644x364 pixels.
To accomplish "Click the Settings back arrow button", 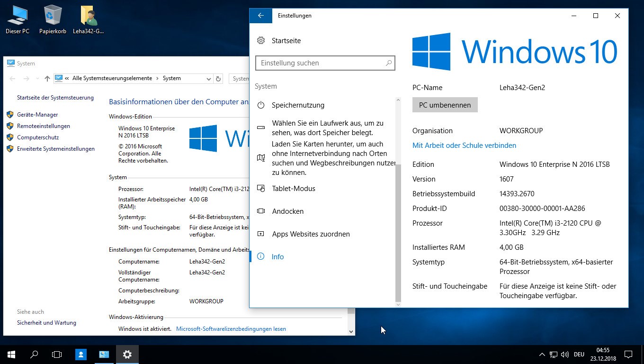I will pyautogui.click(x=261, y=16).
